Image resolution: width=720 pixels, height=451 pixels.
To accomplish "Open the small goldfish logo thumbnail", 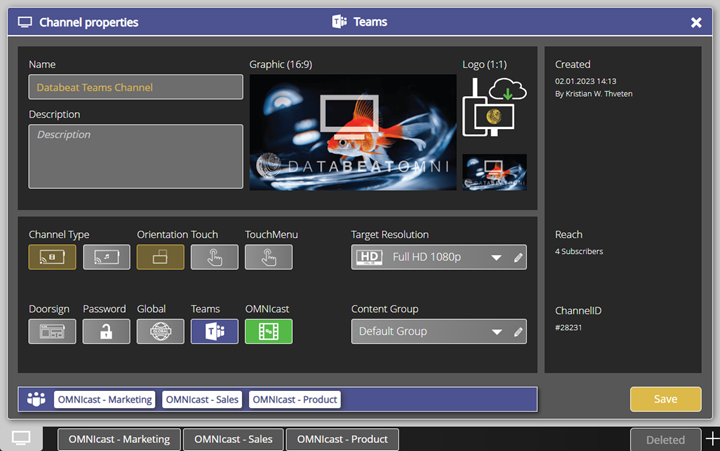I will [495, 172].
